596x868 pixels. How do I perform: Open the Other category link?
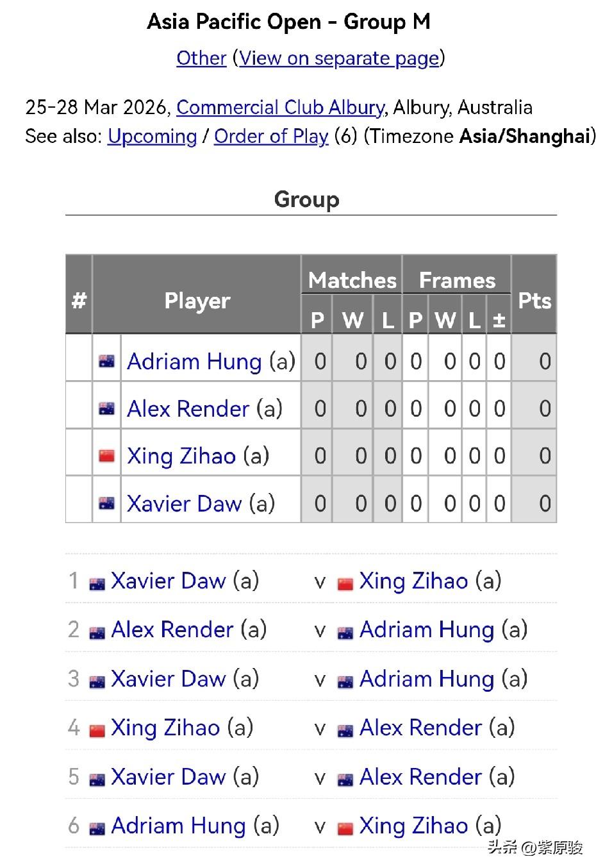point(201,58)
